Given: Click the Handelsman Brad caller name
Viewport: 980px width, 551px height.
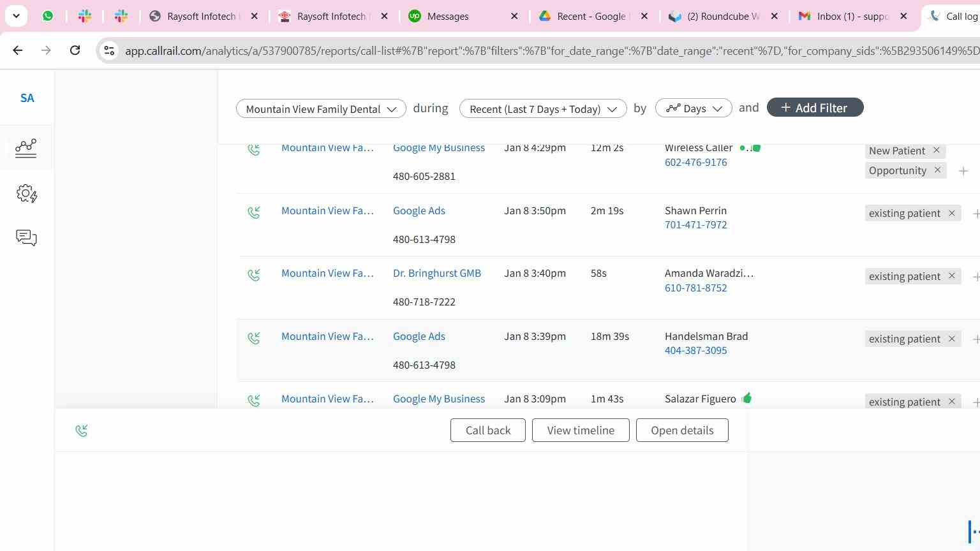Looking at the screenshot, I should tap(706, 336).
